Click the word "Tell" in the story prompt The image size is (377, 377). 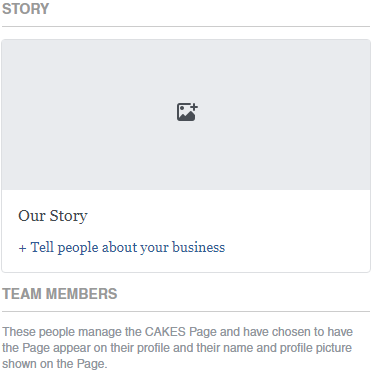coord(42,247)
